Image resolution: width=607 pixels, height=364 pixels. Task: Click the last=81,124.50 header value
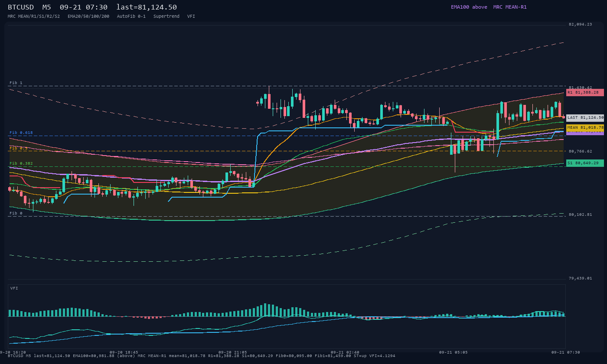point(147,7)
